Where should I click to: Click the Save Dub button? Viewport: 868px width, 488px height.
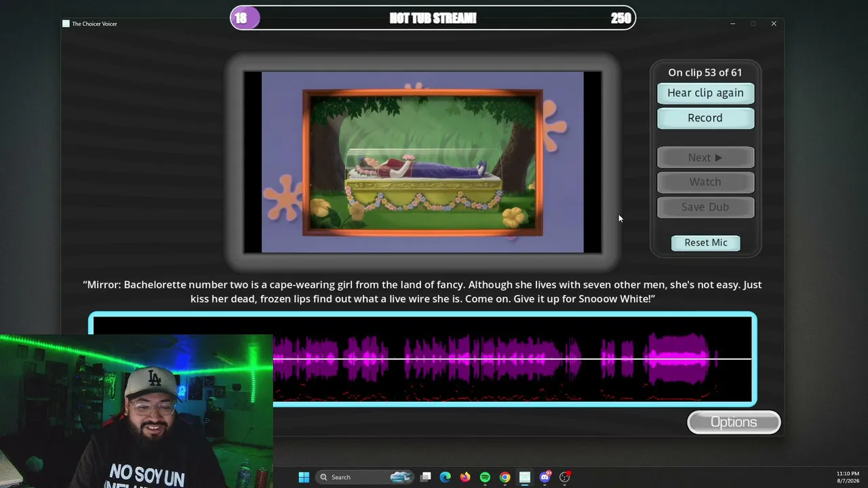click(705, 207)
